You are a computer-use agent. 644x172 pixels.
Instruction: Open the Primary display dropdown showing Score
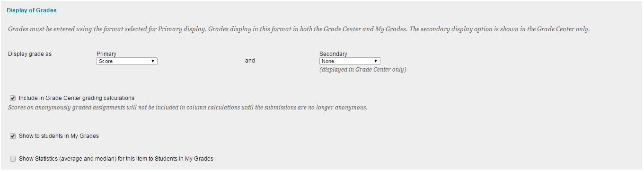click(x=127, y=61)
